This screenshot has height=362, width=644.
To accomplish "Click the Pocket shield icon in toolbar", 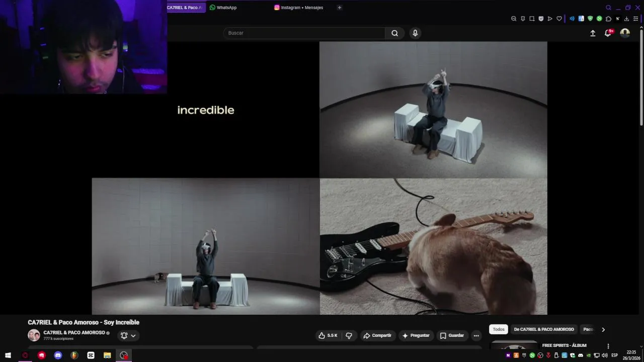I will click(x=541, y=19).
